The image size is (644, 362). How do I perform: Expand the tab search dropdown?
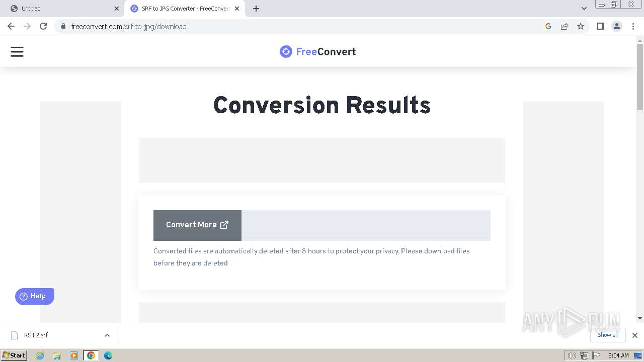coord(584,9)
